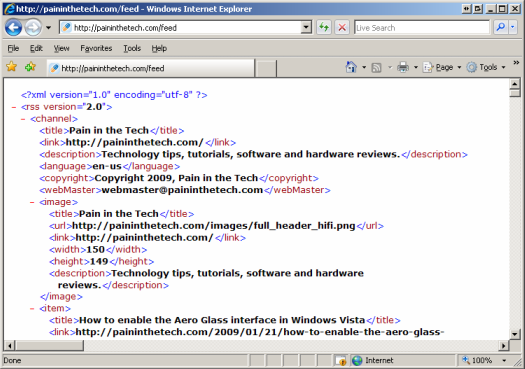This screenshot has height=369, width=525.
Task: Click the xml version declaration line
Action: (114, 95)
